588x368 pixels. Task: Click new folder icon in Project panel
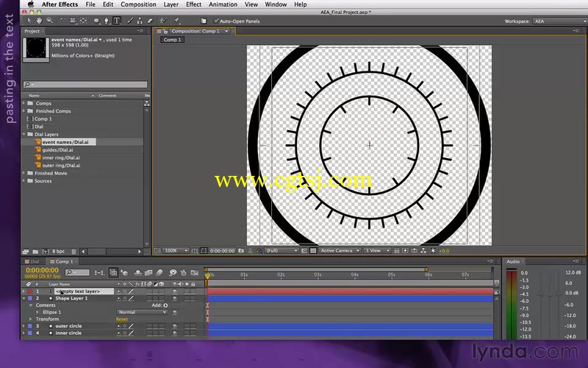(35, 251)
